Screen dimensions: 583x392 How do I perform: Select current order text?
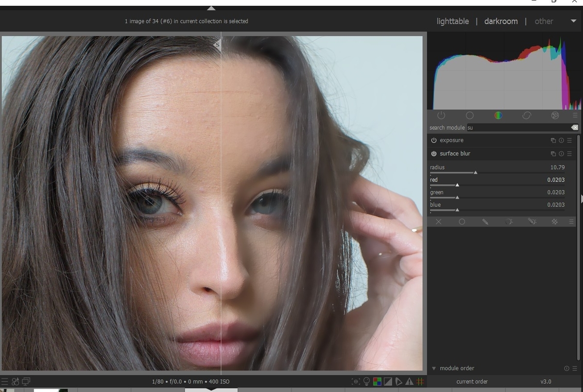point(472,382)
